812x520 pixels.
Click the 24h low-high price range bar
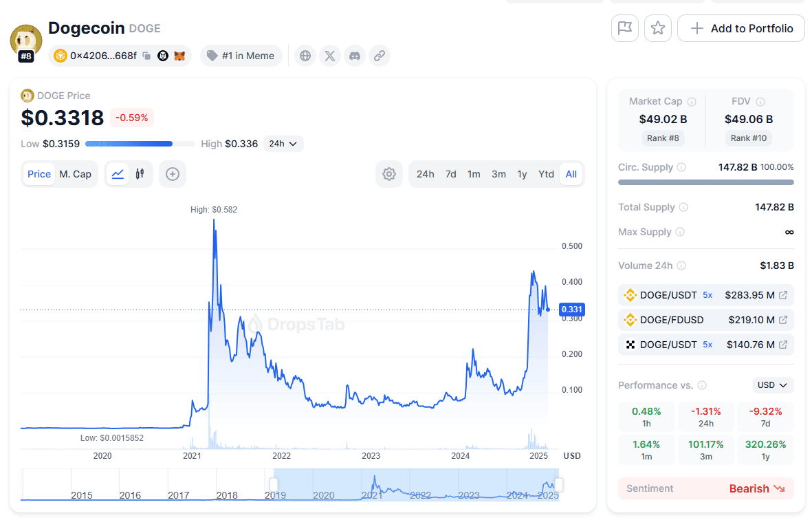140,144
